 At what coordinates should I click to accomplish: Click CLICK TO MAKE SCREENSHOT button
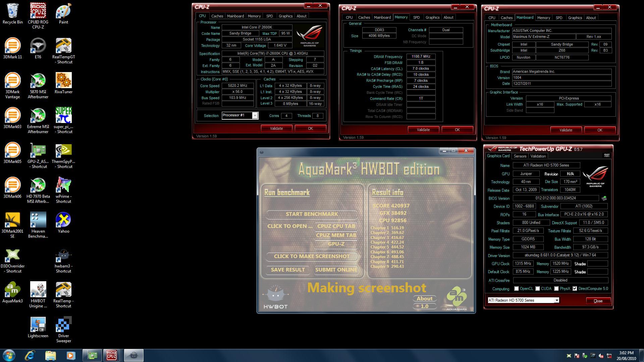[x=312, y=256]
